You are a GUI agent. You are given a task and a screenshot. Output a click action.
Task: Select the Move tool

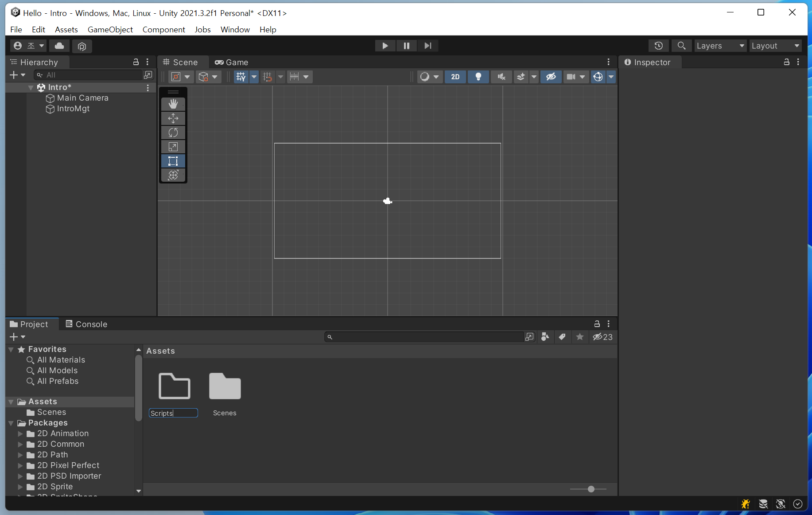(173, 118)
